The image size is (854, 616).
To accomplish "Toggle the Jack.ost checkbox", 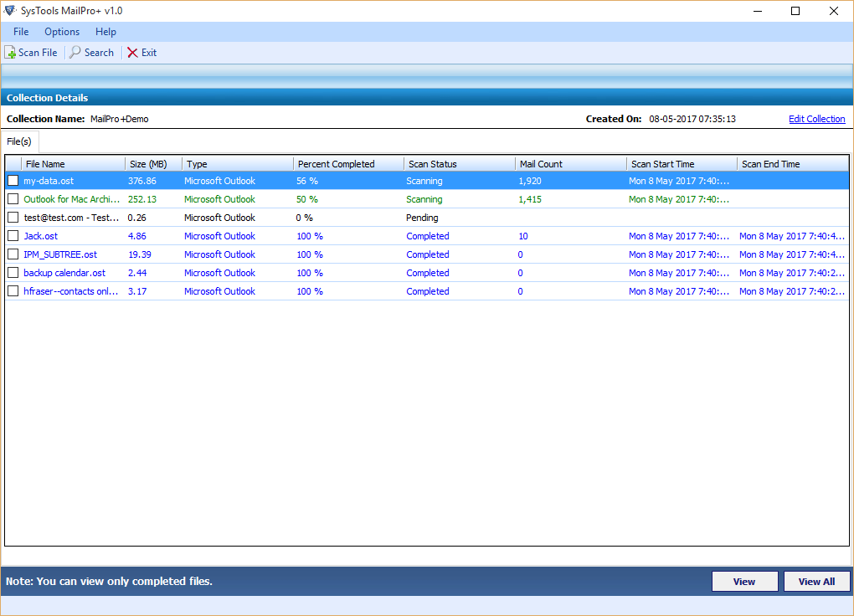I will click(13, 236).
